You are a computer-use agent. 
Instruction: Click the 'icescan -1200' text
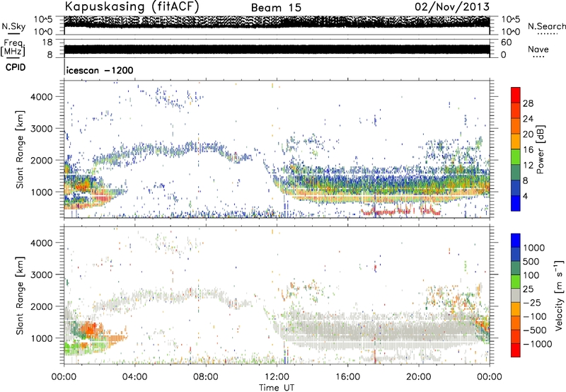pyautogui.click(x=100, y=70)
